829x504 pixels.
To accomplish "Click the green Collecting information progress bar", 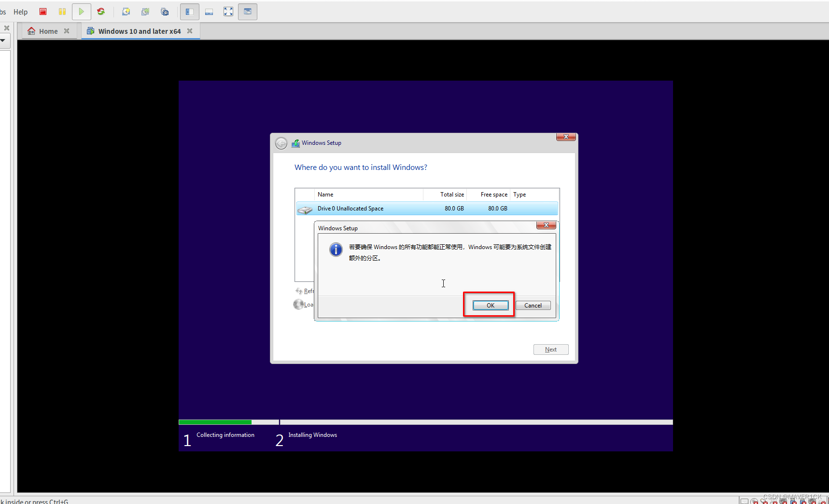I will click(215, 421).
